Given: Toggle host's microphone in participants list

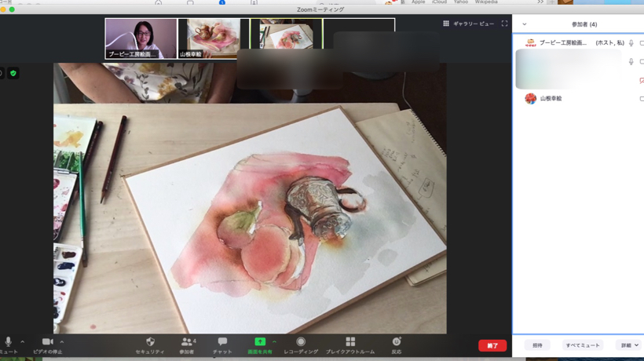Looking at the screenshot, I should coord(631,43).
